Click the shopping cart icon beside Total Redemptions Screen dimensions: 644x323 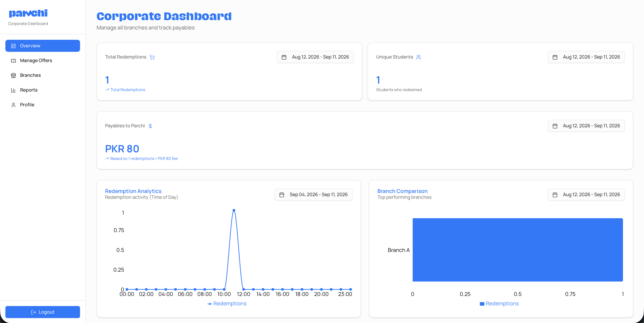coord(152,57)
